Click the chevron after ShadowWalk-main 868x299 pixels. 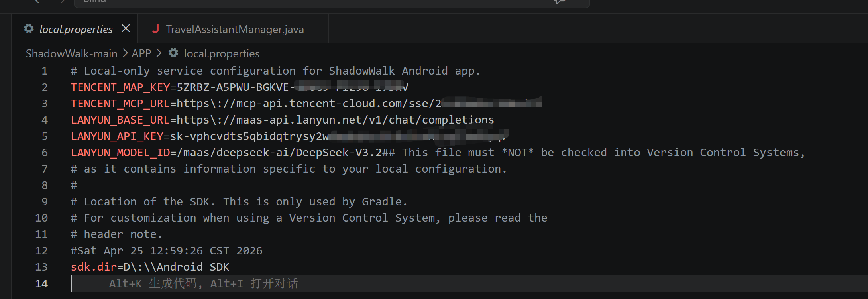point(125,53)
